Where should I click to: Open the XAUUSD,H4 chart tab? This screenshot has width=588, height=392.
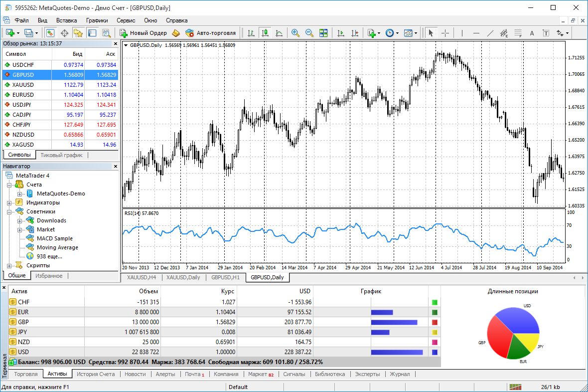tap(142, 277)
